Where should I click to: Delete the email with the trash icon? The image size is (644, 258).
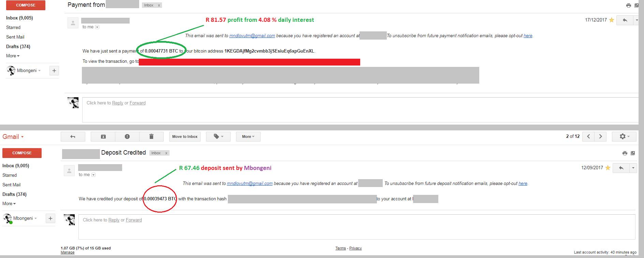click(x=151, y=137)
